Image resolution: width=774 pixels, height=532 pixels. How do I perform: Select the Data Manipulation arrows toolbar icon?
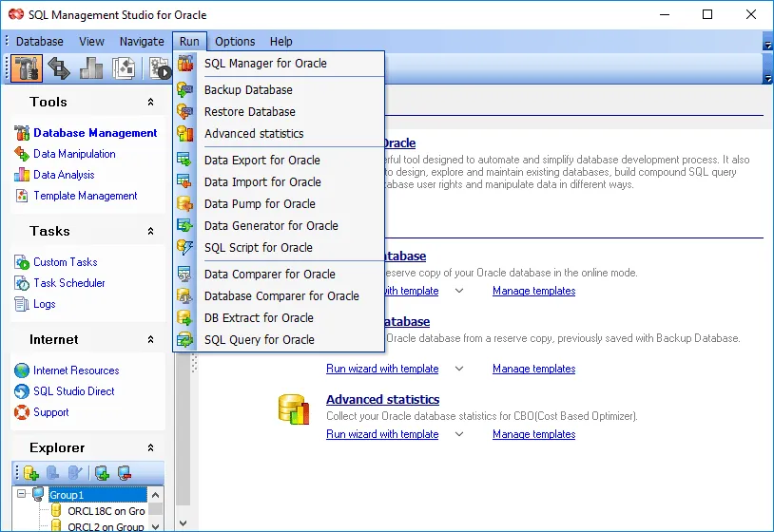(59, 68)
